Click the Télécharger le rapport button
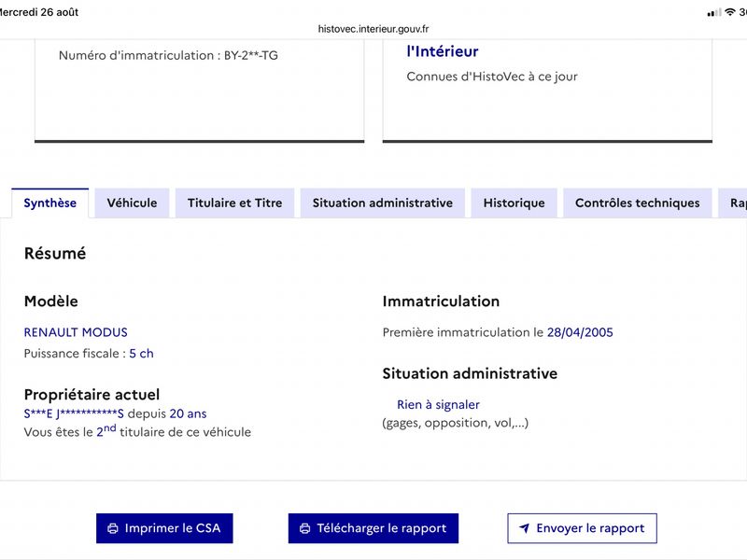The image size is (747, 560). (373, 528)
